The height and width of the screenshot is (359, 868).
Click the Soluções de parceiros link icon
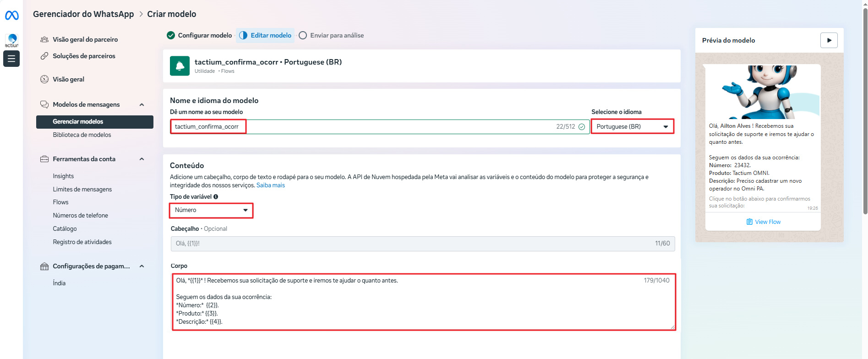tap(44, 56)
